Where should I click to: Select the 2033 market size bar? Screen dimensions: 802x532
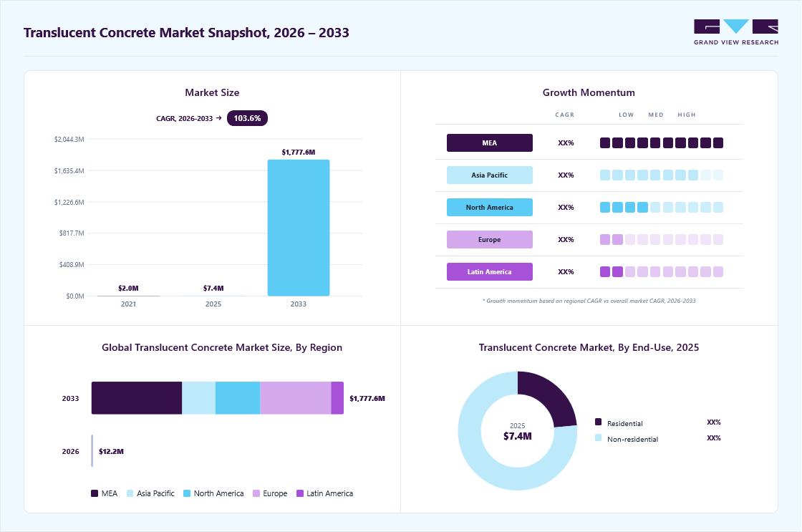pos(299,228)
